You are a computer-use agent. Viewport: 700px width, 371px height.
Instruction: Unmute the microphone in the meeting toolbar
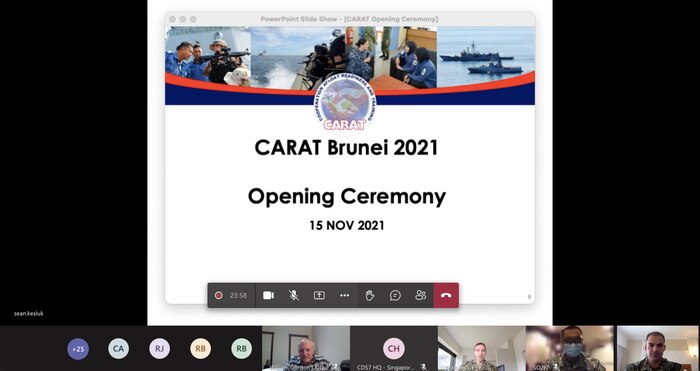[293, 296]
